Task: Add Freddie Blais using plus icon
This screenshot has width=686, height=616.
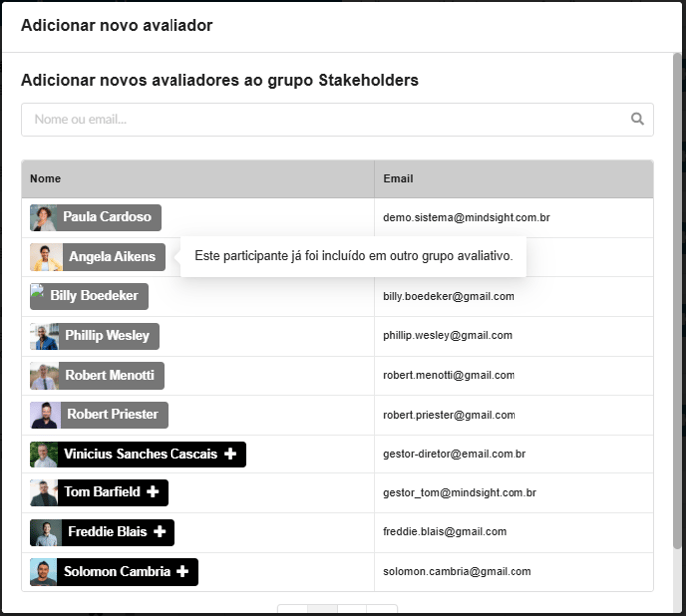Action: [160, 532]
